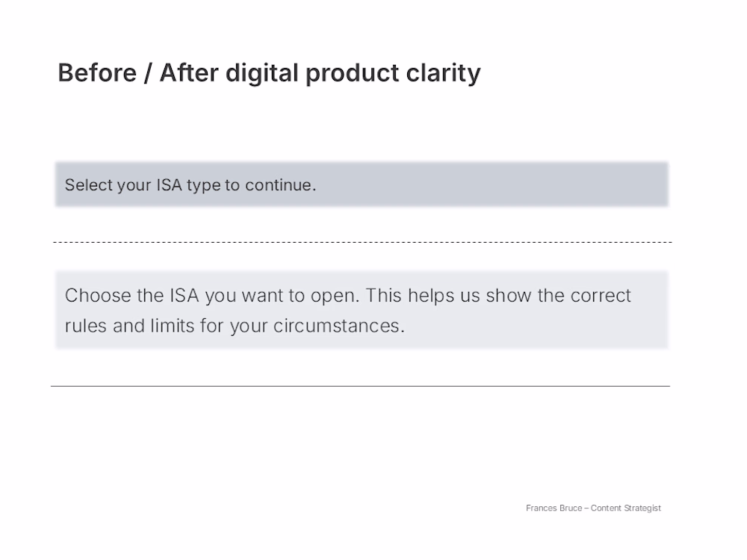Click the solid horizontal rule below the boxes
747x560 pixels.
click(x=360, y=386)
